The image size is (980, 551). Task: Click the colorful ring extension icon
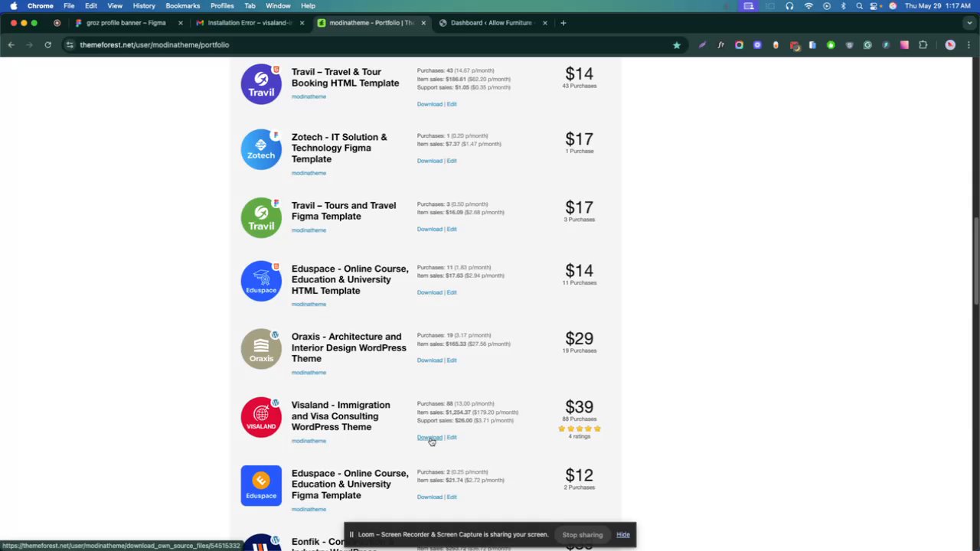(x=739, y=45)
